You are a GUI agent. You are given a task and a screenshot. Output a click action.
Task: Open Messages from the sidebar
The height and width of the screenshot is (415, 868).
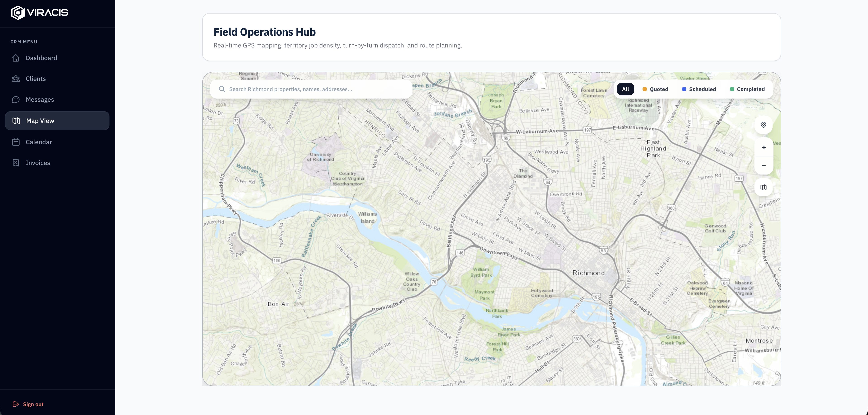57,100
